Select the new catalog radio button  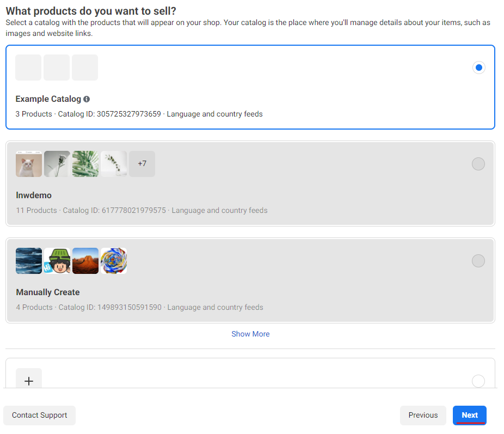pyautogui.click(x=478, y=381)
